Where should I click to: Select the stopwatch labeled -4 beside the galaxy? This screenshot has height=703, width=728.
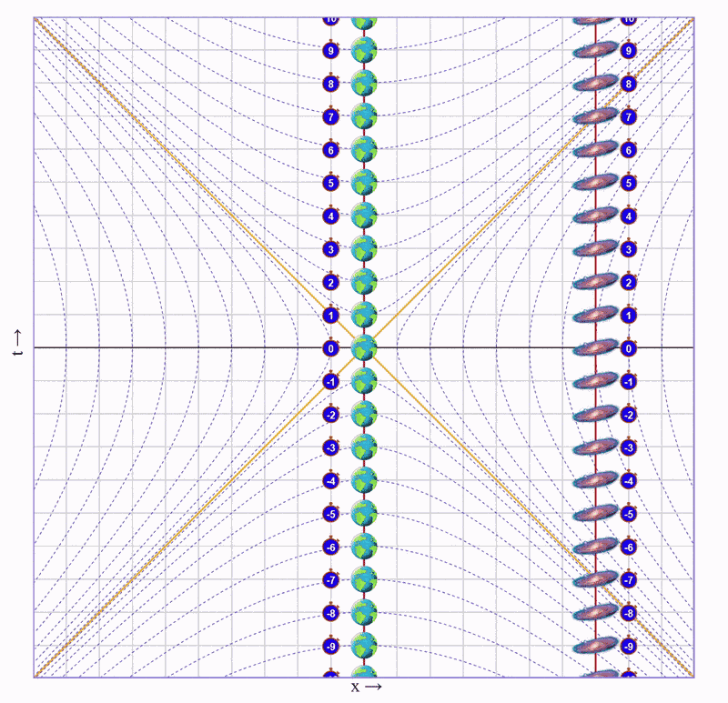pyautogui.click(x=629, y=480)
